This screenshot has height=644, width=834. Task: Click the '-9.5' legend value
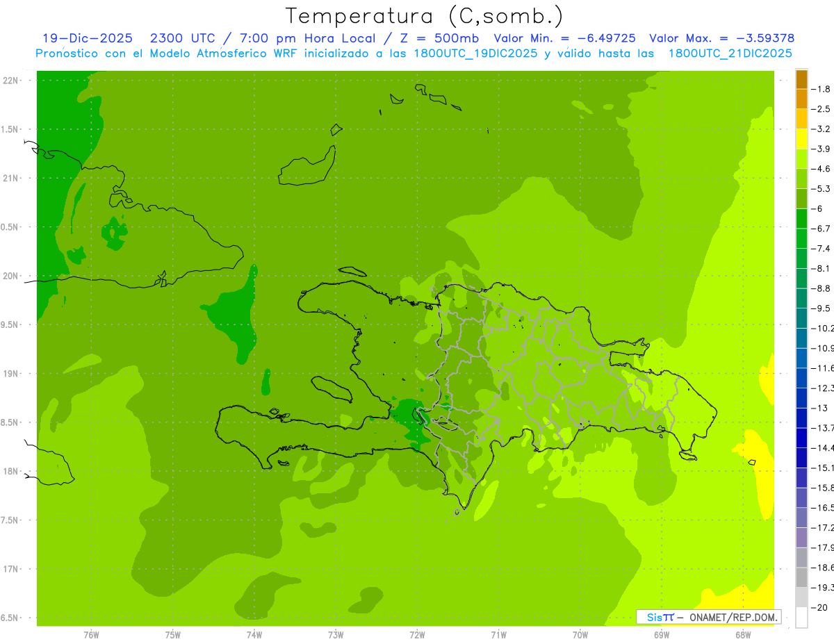(x=821, y=308)
